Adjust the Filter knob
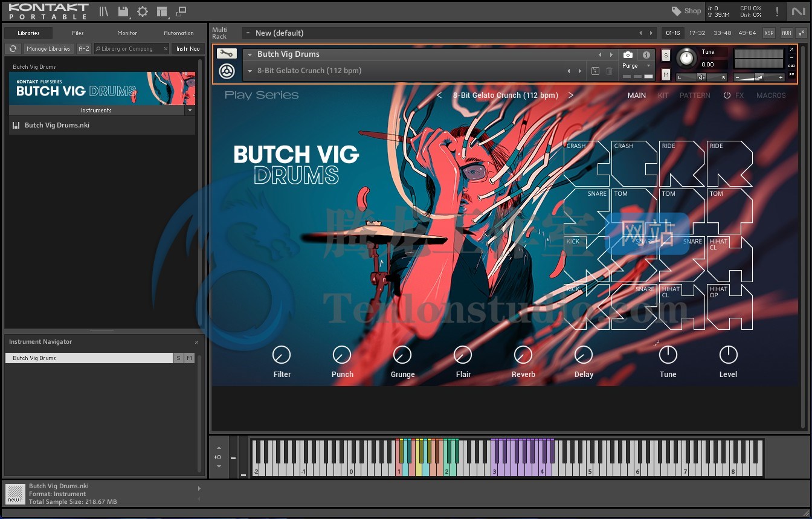Screen dimensions: 812x519 tap(282, 355)
